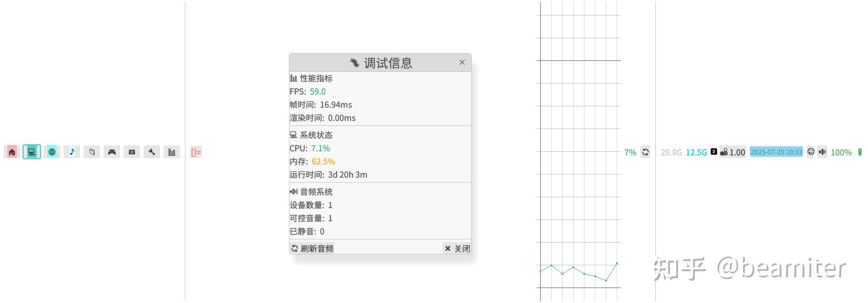Open the folder workspace icon
The height and width of the screenshot is (303, 868).
click(92, 152)
